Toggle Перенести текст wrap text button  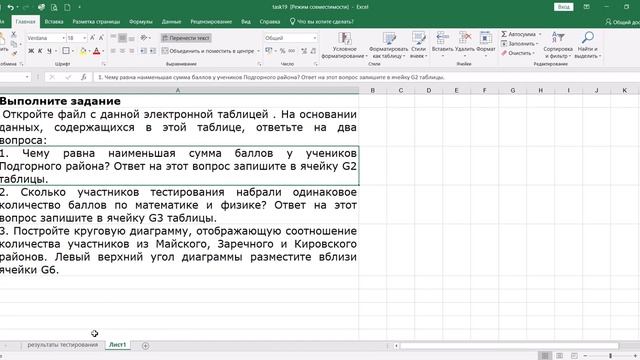click(x=186, y=38)
